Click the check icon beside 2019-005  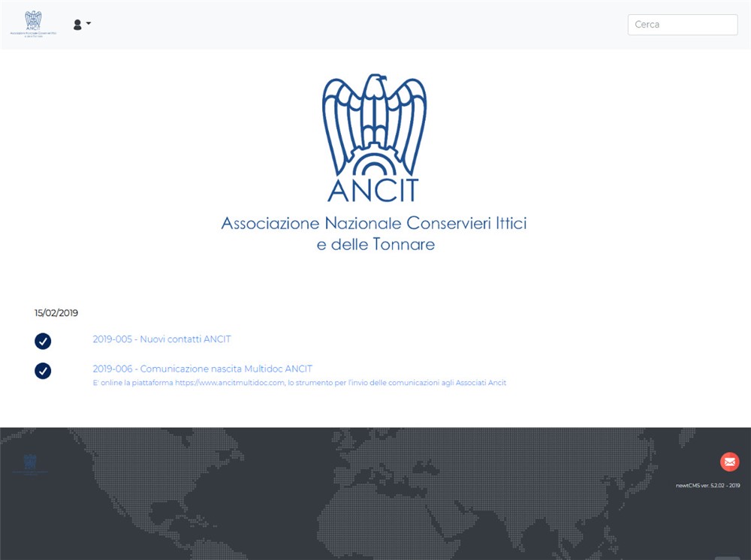(x=43, y=341)
